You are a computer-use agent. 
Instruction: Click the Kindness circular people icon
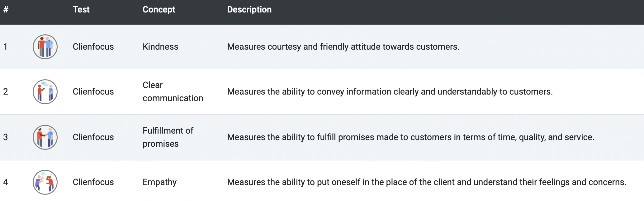coord(45,47)
